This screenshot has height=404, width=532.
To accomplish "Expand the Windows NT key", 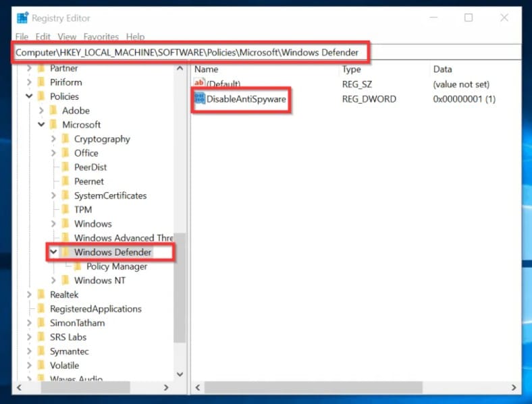I will tap(53, 281).
